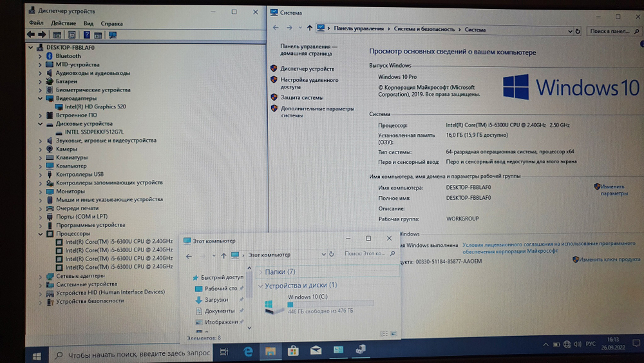Open Microsoft Store from the taskbar

pyautogui.click(x=293, y=351)
